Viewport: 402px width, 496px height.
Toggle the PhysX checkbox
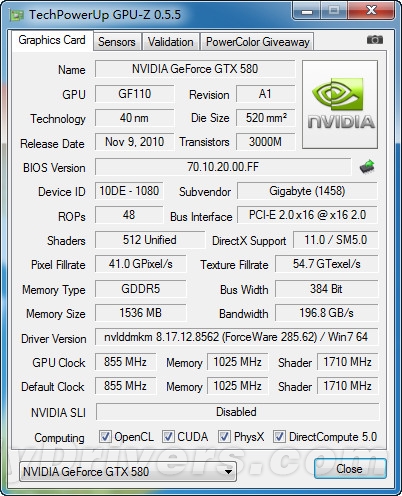224,436
